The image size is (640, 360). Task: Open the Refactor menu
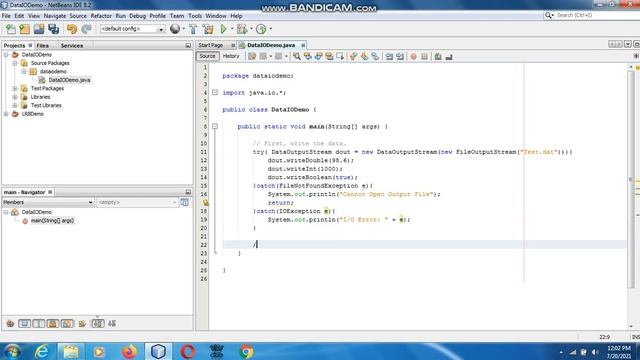101,16
